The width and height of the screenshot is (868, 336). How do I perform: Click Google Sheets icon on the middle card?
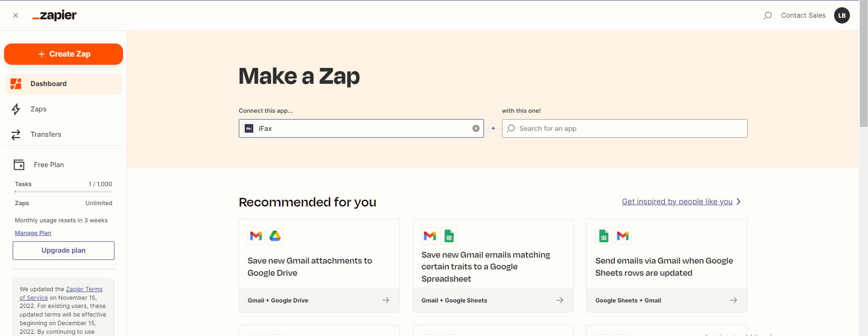pos(449,236)
